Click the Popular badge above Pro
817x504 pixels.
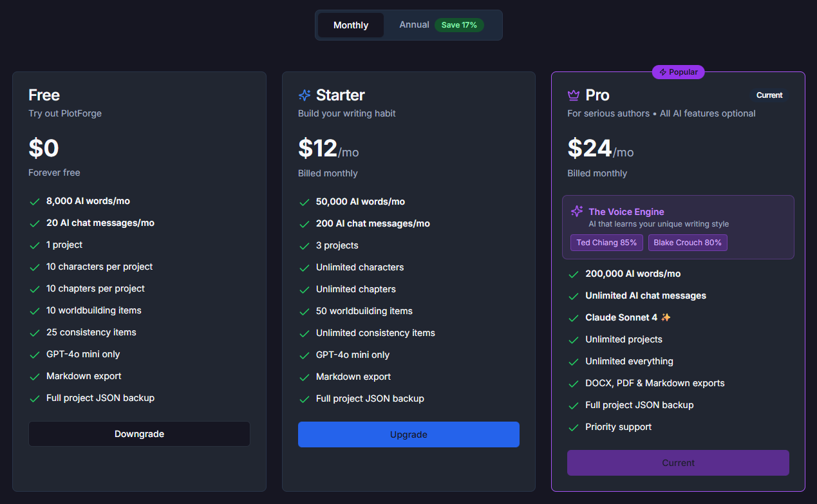(x=679, y=72)
